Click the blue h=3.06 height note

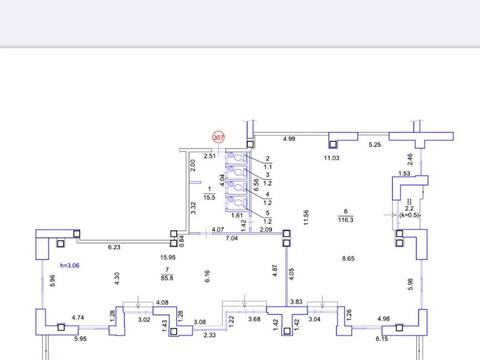70,265
